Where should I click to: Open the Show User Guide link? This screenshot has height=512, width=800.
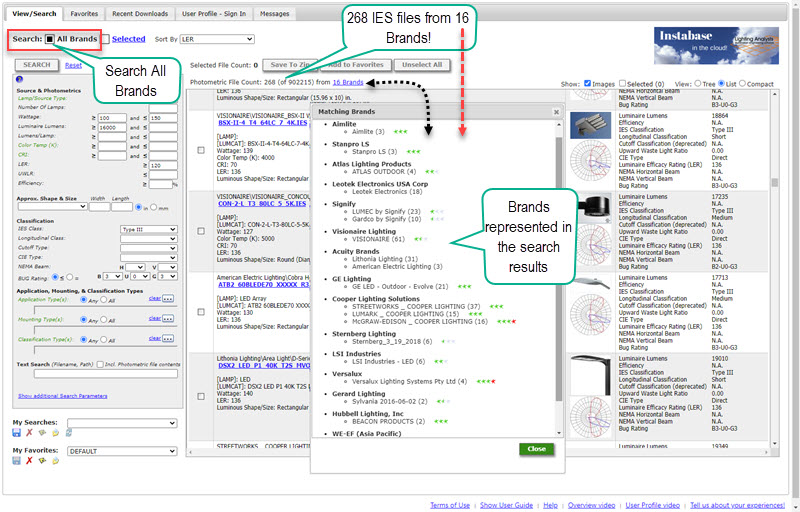[507, 505]
